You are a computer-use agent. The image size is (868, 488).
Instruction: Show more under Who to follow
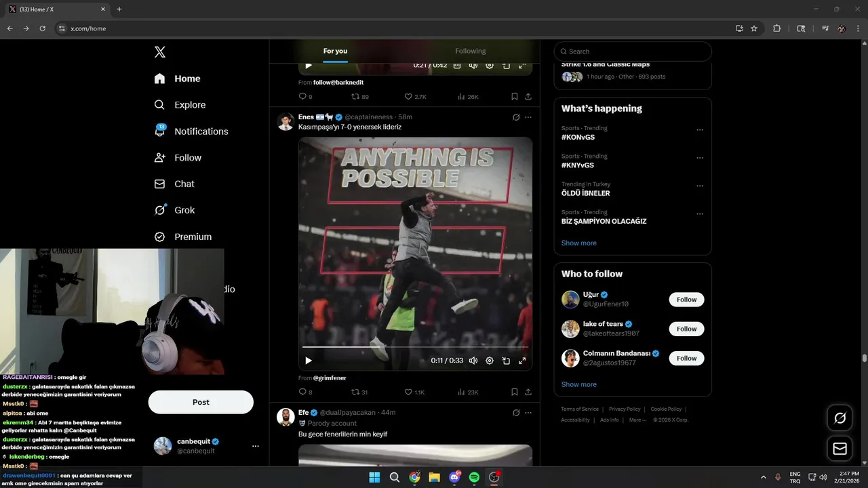[x=579, y=384]
